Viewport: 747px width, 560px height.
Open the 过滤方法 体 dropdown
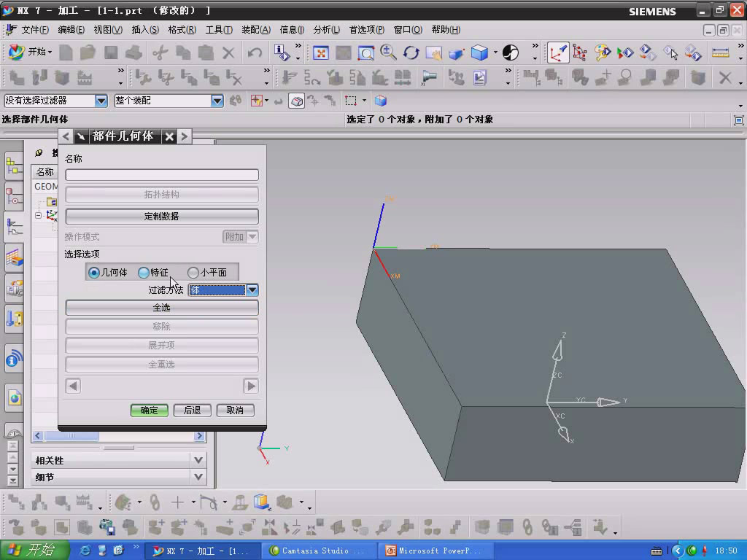click(x=252, y=289)
